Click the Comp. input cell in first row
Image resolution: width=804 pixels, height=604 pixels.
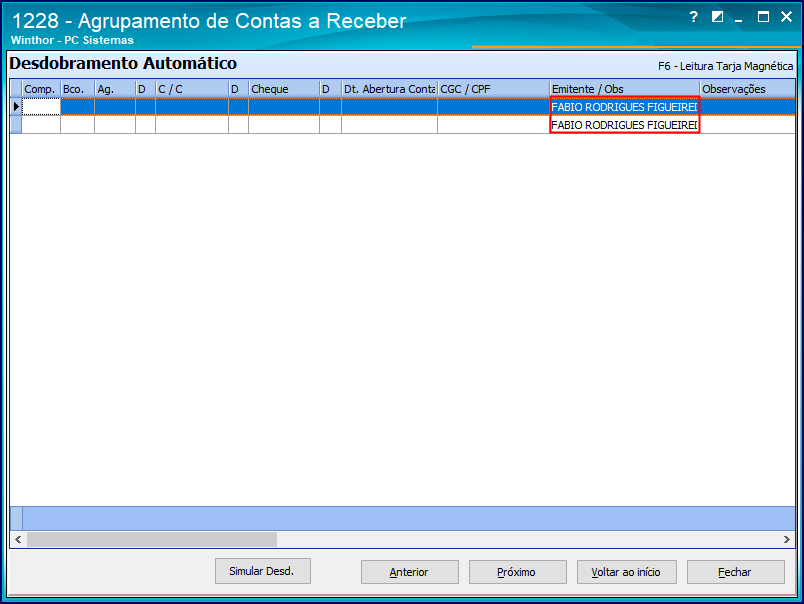pyautogui.click(x=41, y=107)
